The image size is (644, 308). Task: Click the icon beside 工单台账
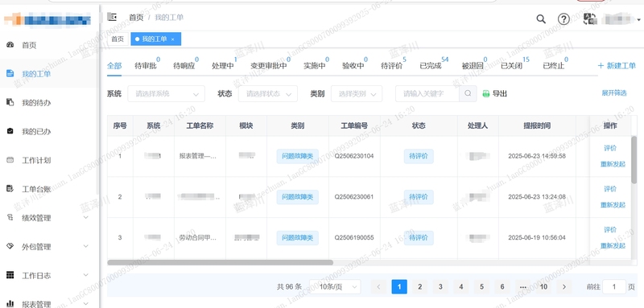(x=10, y=189)
